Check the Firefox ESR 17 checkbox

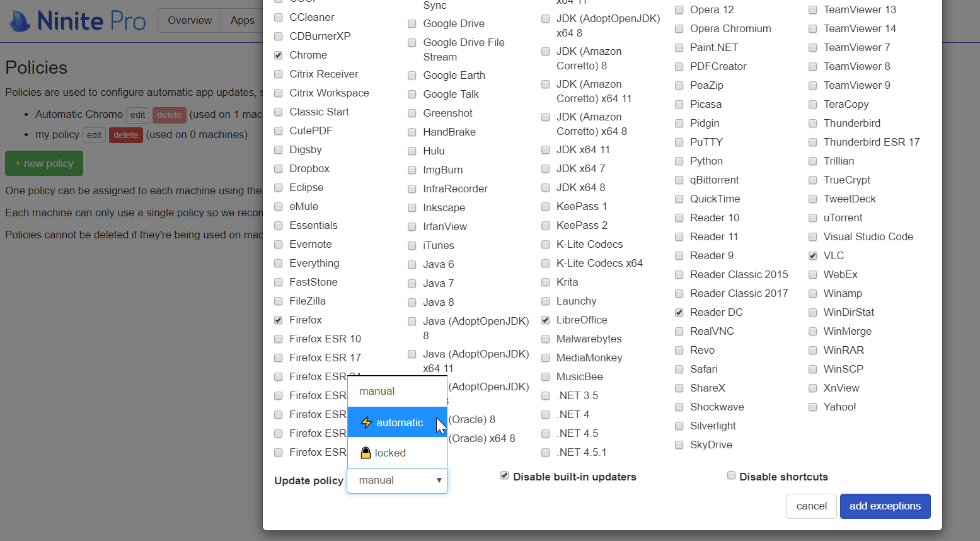(278, 358)
